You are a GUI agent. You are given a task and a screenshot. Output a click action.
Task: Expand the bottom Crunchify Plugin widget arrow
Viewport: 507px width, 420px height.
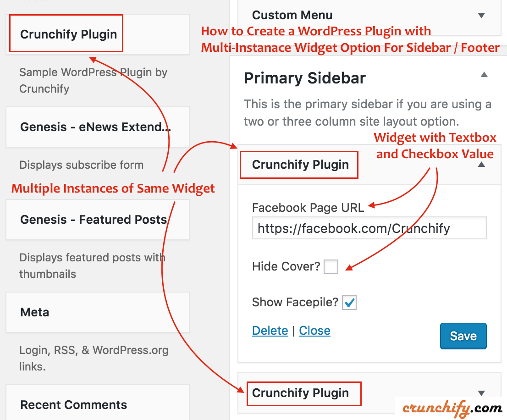[x=481, y=393]
